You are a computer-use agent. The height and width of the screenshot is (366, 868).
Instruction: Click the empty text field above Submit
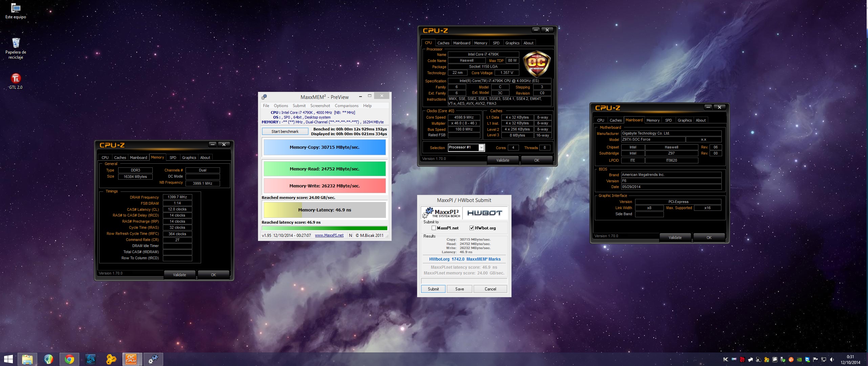[464, 281]
